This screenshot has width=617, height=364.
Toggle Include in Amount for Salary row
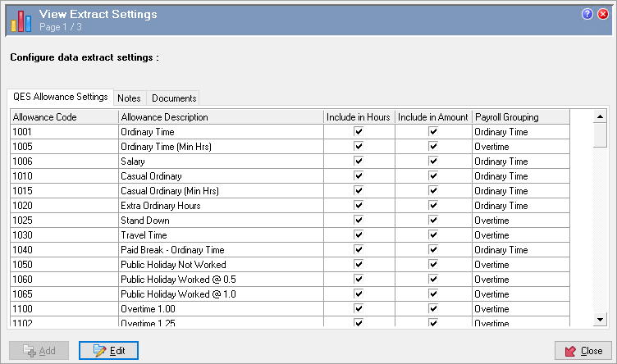[433, 162]
